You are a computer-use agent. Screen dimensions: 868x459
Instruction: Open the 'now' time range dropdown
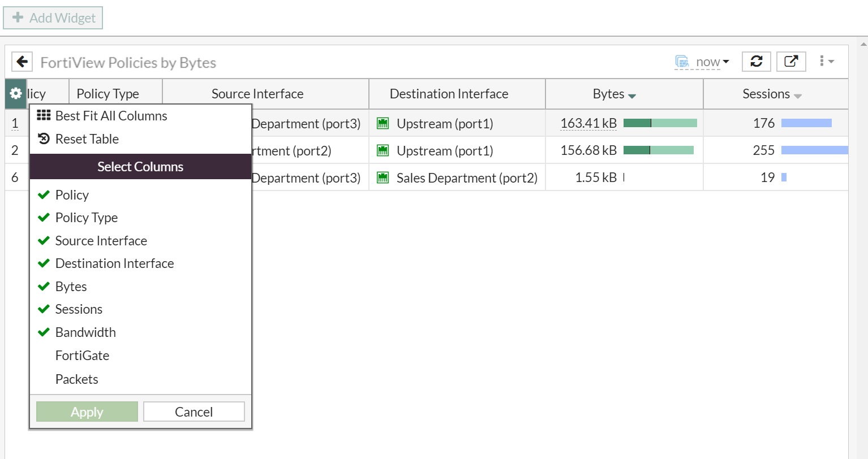[712, 62]
